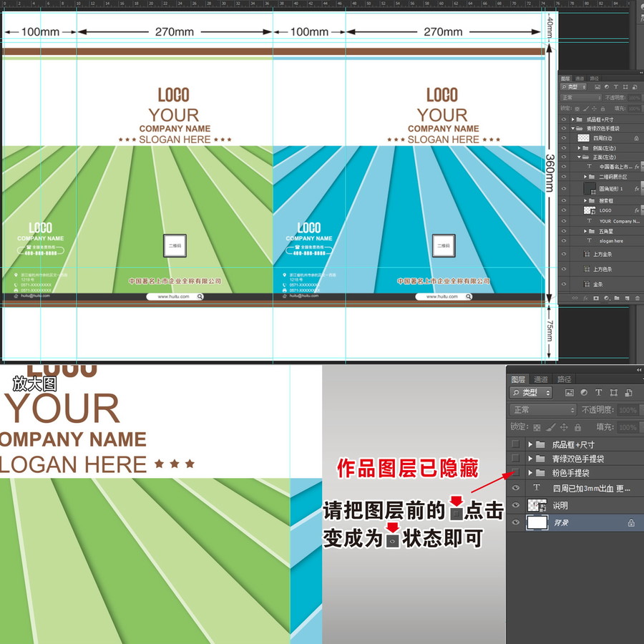Expand 青绿双色手提袋 group in lower panel

pyautogui.click(x=530, y=459)
